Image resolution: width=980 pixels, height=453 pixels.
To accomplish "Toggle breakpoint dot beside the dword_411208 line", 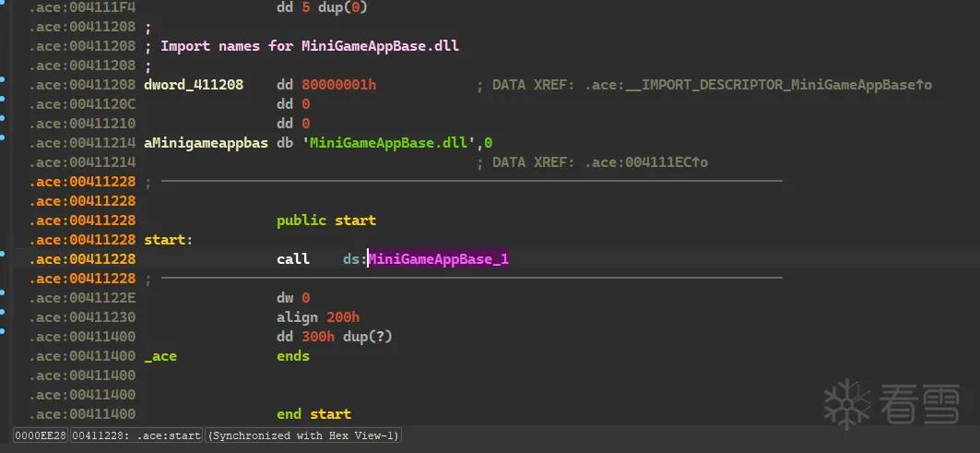I will (x=3, y=79).
